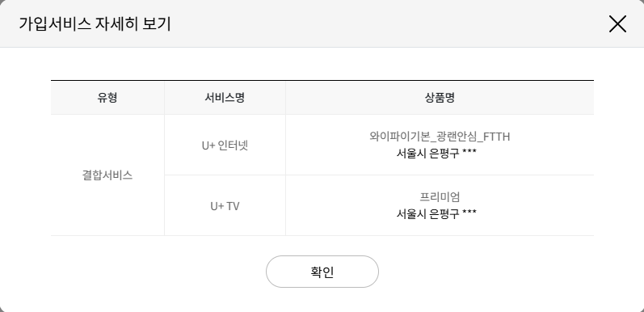The height and width of the screenshot is (312, 644).
Task: Click the address below 와이파이기본_광랜안심_FTTH
Action: click(436, 154)
